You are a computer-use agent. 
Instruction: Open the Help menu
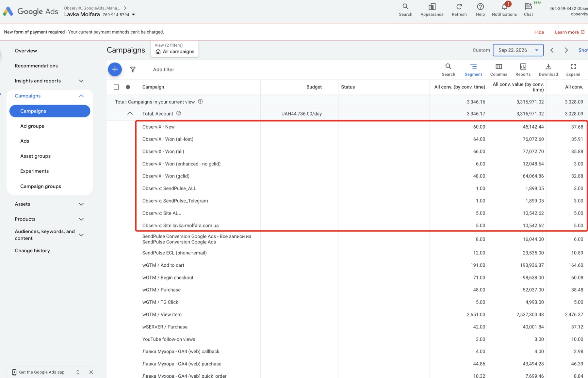[x=480, y=10]
